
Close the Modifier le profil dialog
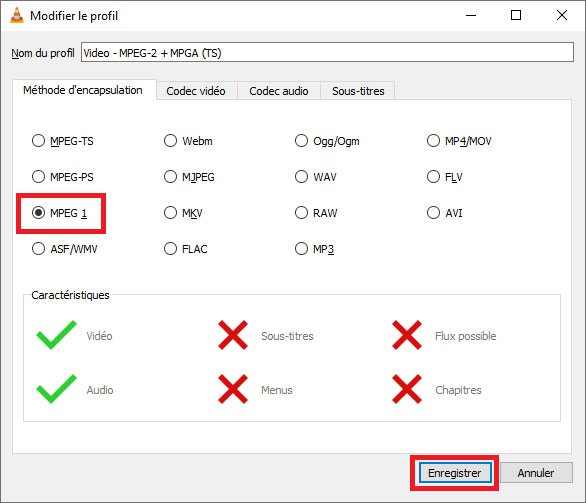click(562, 15)
